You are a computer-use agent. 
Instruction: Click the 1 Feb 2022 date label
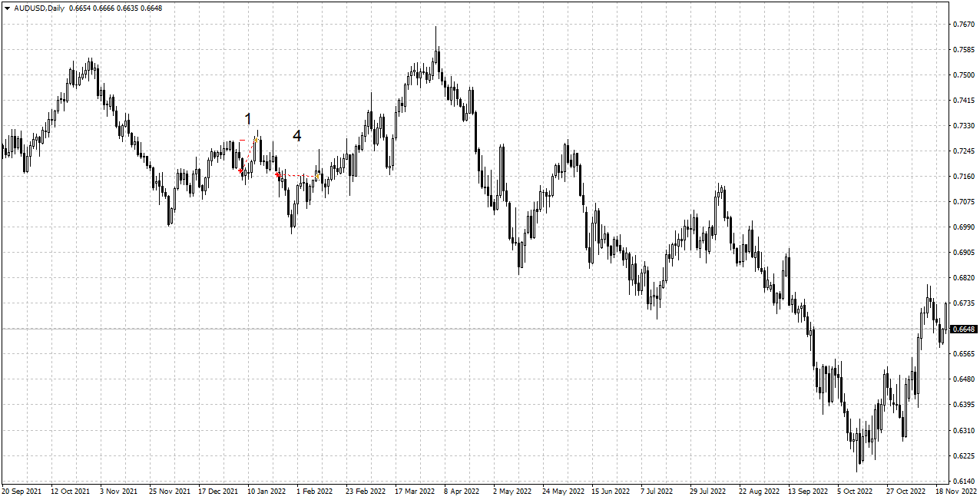point(316,490)
